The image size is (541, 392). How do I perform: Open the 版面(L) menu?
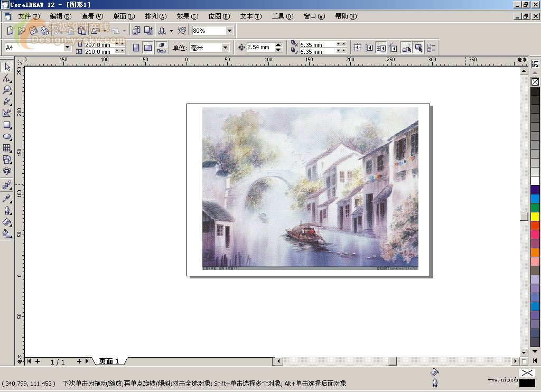pyautogui.click(x=124, y=16)
